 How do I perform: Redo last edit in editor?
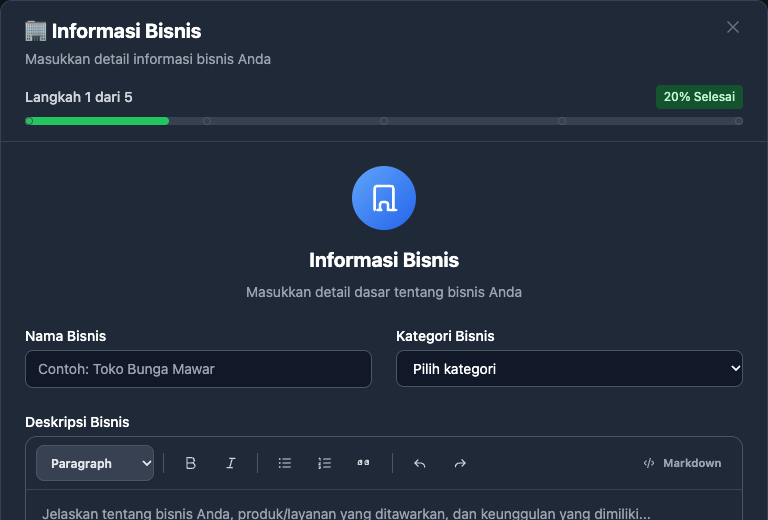tap(460, 463)
